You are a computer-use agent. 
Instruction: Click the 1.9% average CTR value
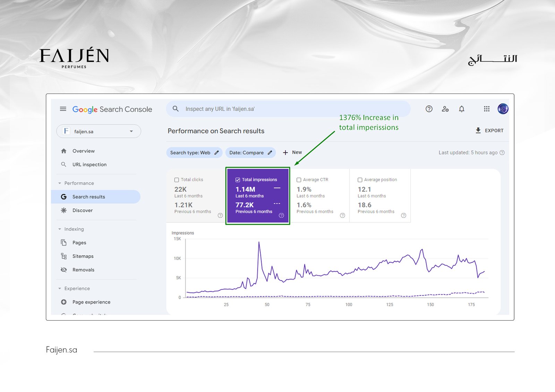click(x=304, y=189)
